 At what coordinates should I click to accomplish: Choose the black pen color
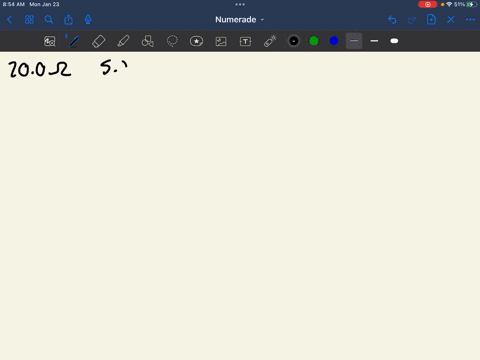(294, 41)
